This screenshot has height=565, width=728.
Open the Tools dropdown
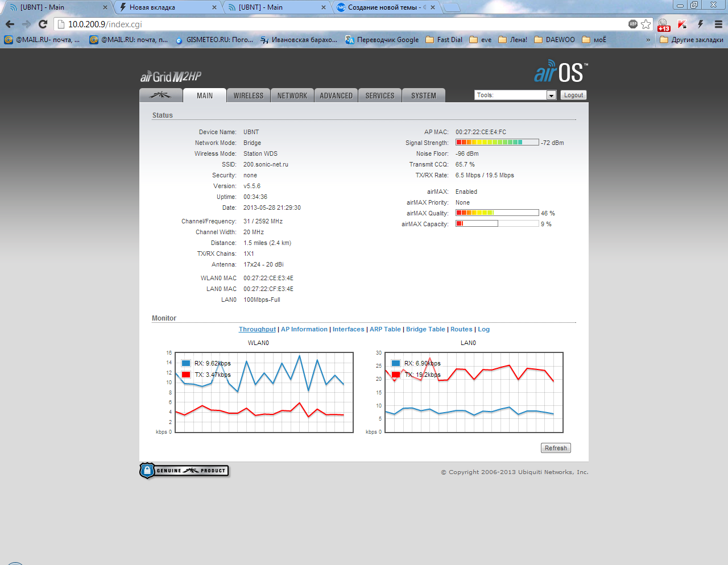tap(515, 95)
